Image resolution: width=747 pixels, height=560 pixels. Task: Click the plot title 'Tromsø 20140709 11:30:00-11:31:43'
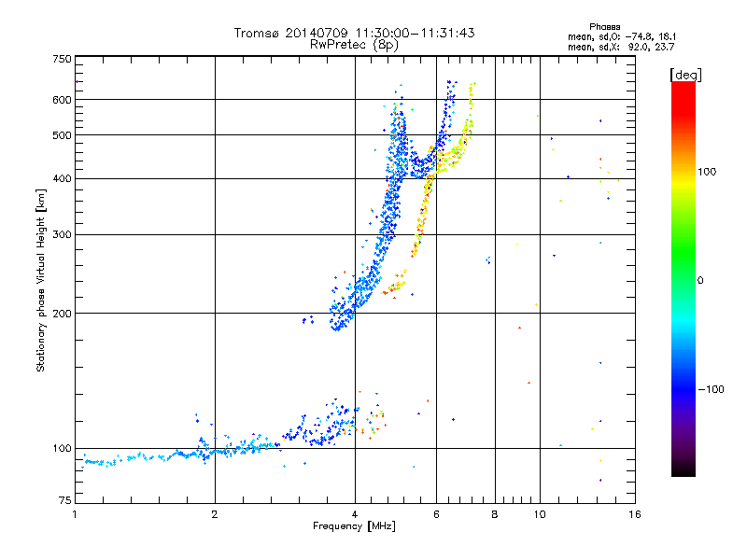[354, 33]
